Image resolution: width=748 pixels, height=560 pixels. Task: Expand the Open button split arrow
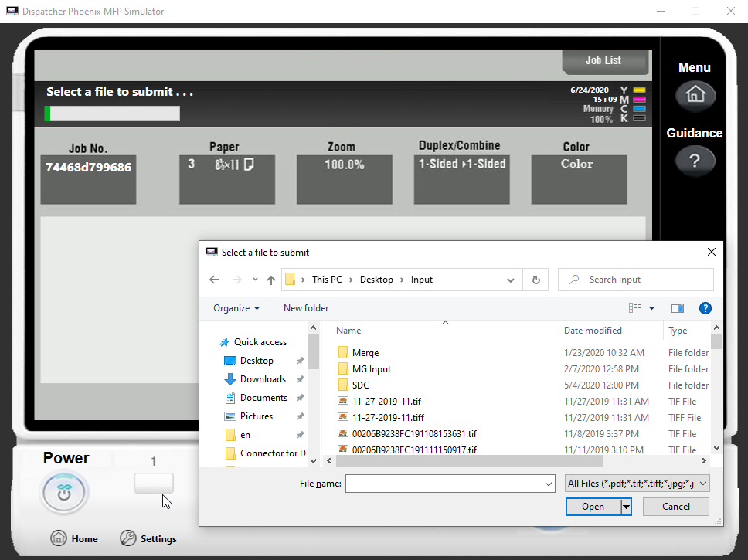click(x=627, y=507)
